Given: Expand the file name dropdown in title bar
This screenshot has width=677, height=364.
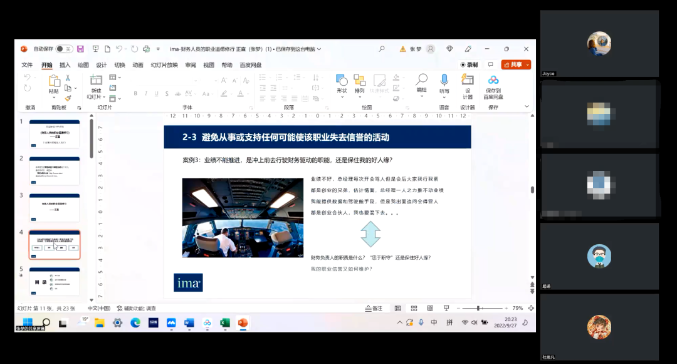Looking at the screenshot, I should coord(319,49).
